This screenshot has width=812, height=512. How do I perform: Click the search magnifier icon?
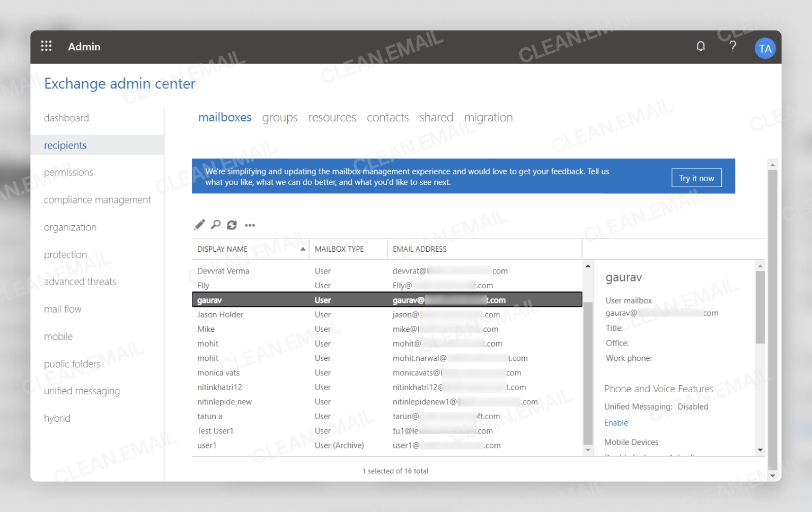[216, 224]
